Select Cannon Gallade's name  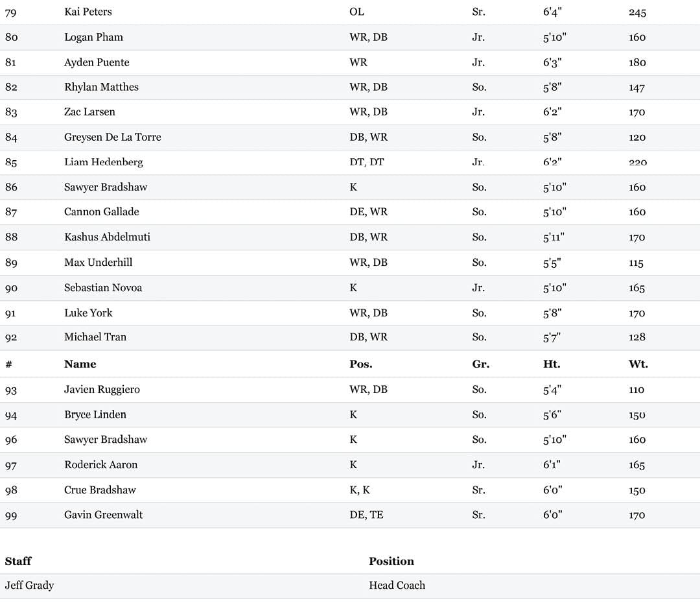(101, 211)
